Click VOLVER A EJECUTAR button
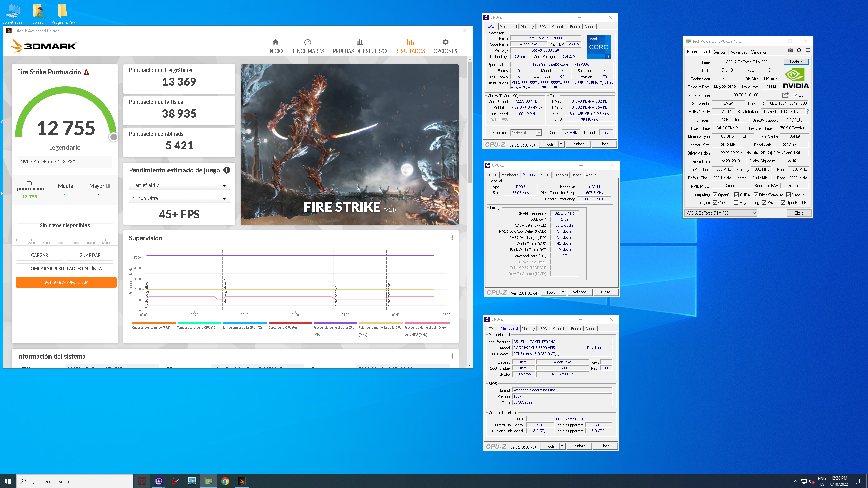The image size is (868, 488). coord(66,282)
